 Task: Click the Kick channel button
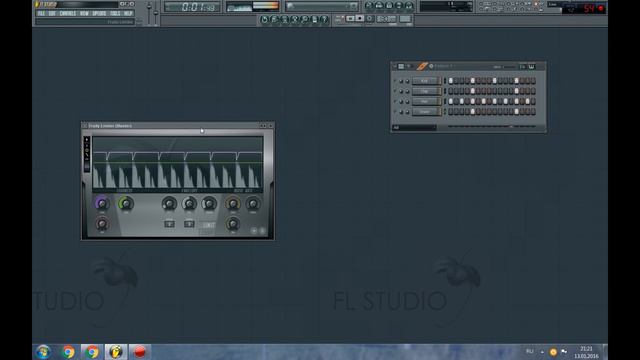tap(427, 81)
